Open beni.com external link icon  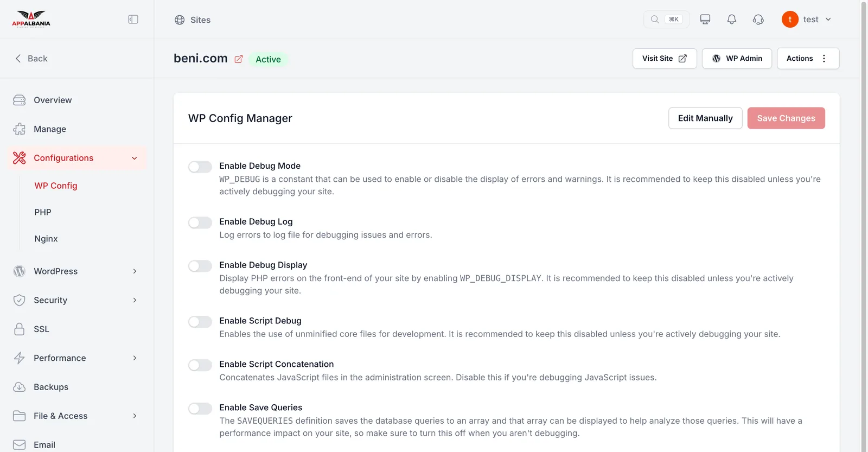[x=239, y=59]
